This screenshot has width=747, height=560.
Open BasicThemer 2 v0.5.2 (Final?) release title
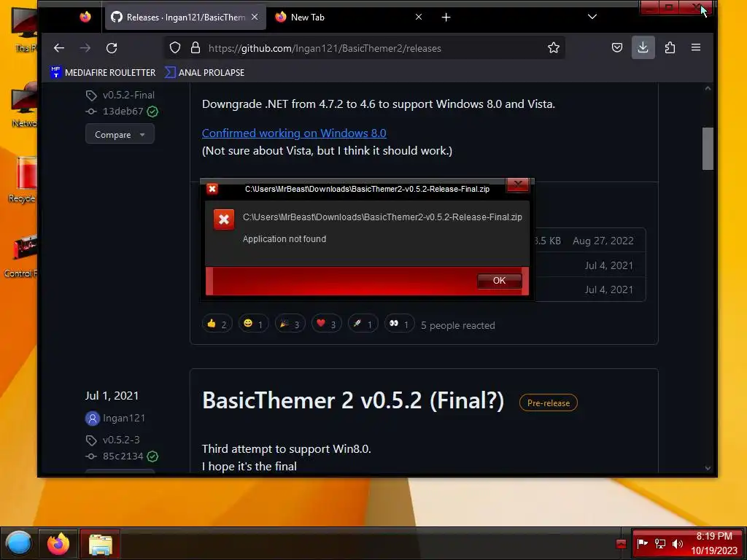tap(353, 400)
